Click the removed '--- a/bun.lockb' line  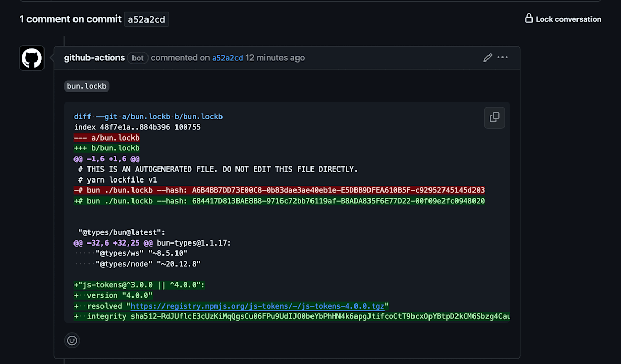point(107,138)
